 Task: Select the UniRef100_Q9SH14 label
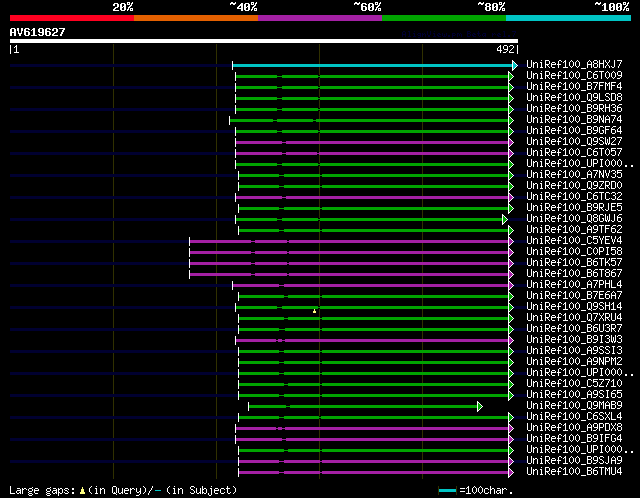click(574, 307)
